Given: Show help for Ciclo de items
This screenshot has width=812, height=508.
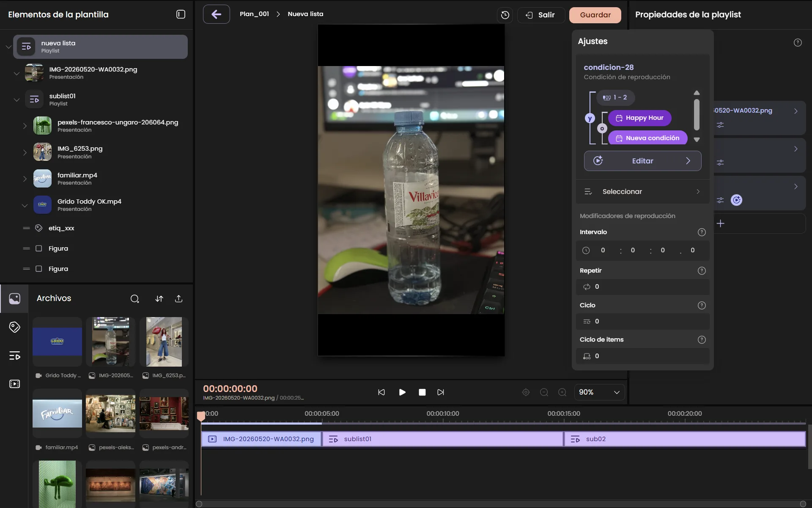Looking at the screenshot, I should [702, 340].
